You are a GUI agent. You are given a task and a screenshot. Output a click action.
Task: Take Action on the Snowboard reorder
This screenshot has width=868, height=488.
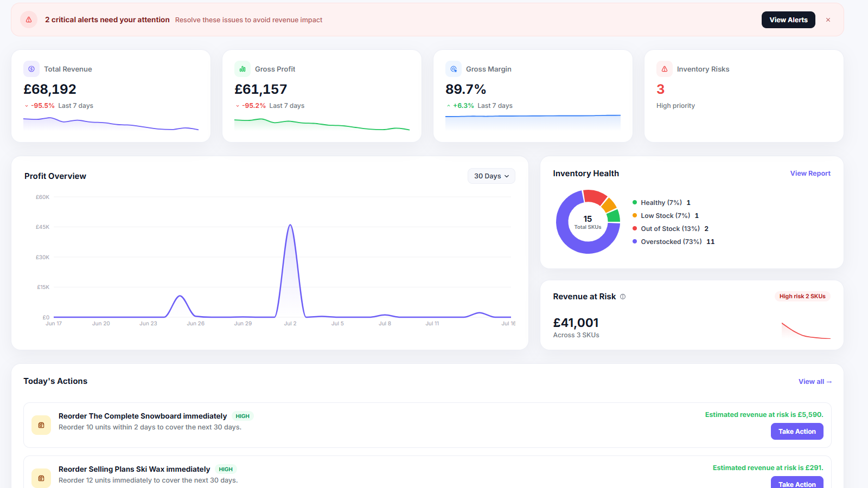coord(797,432)
